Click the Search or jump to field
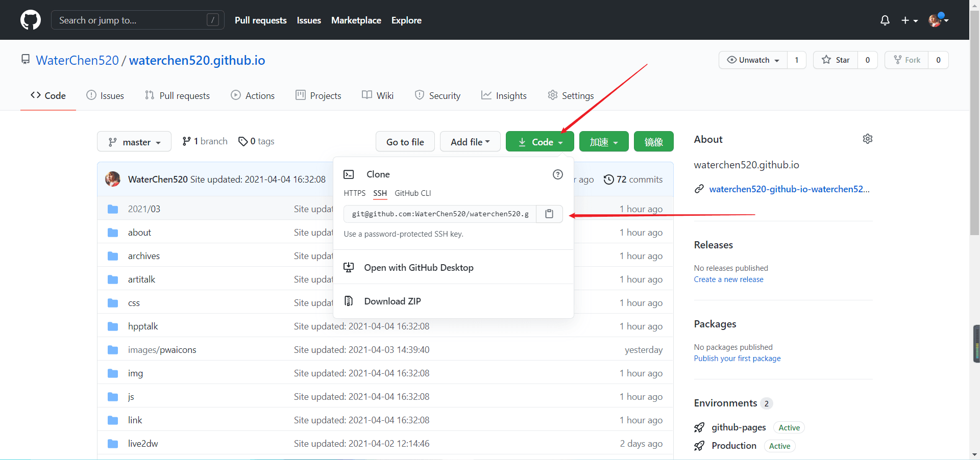Viewport: 980px width, 460px height. tap(137, 20)
